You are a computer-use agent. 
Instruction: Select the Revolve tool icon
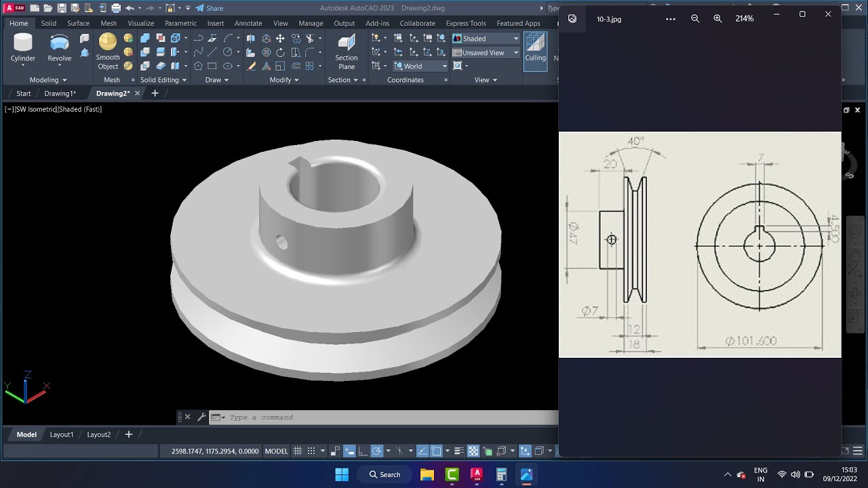60,42
